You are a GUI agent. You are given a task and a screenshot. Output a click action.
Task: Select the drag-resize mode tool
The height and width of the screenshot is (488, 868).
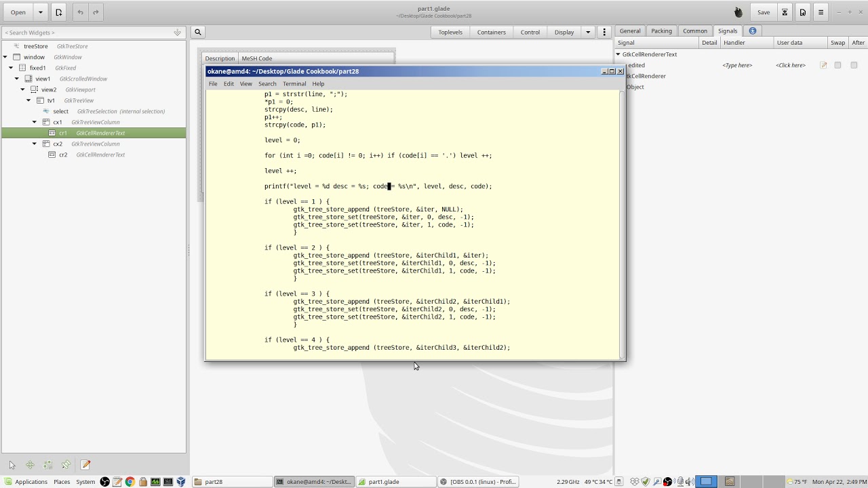click(30, 465)
